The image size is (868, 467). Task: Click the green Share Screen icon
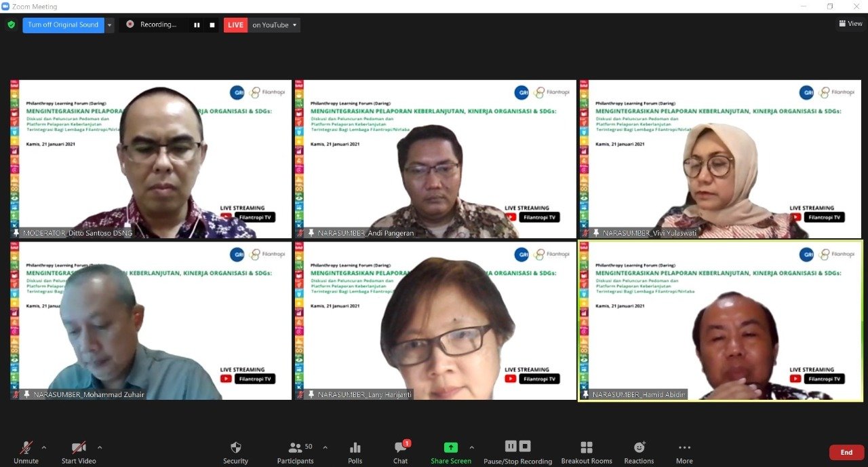pyautogui.click(x=451, y=448)
